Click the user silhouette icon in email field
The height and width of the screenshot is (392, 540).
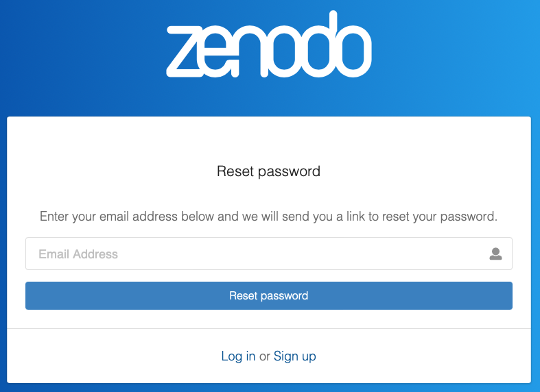[x=495, y=254]
